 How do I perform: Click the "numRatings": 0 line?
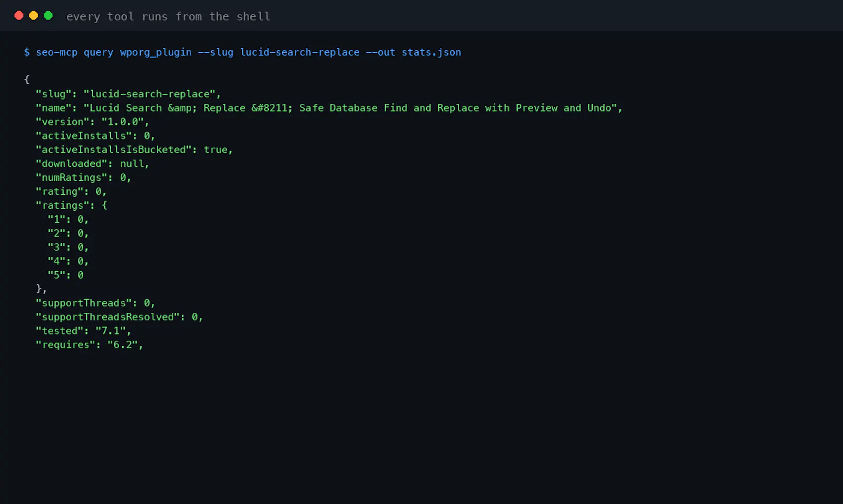click(83, 177)
